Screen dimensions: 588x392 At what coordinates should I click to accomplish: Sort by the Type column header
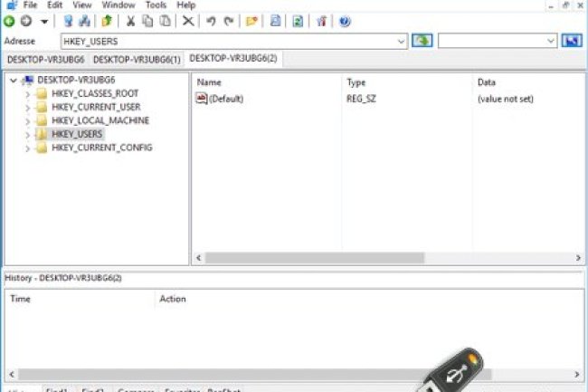(356, 82)
